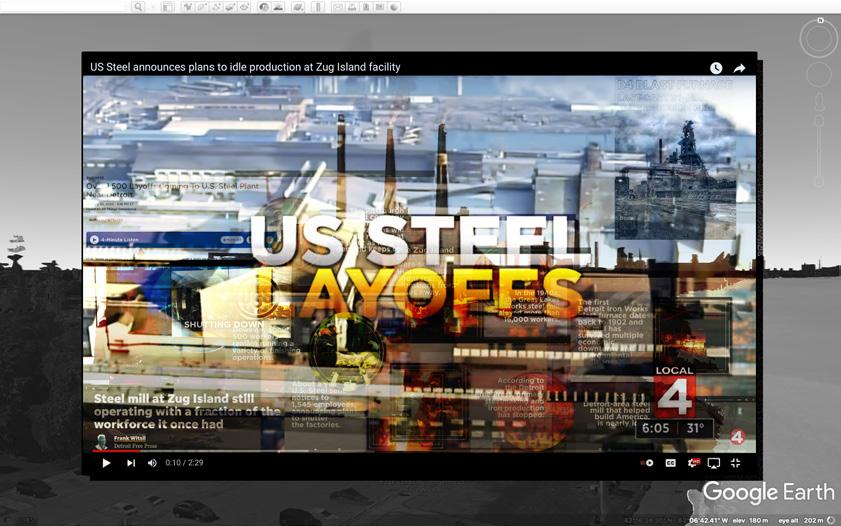The width and height of the screenshot is (841, 526).
Task: Click the zoom slider bar
Action: pyautogui.click(x=819, y=153)
